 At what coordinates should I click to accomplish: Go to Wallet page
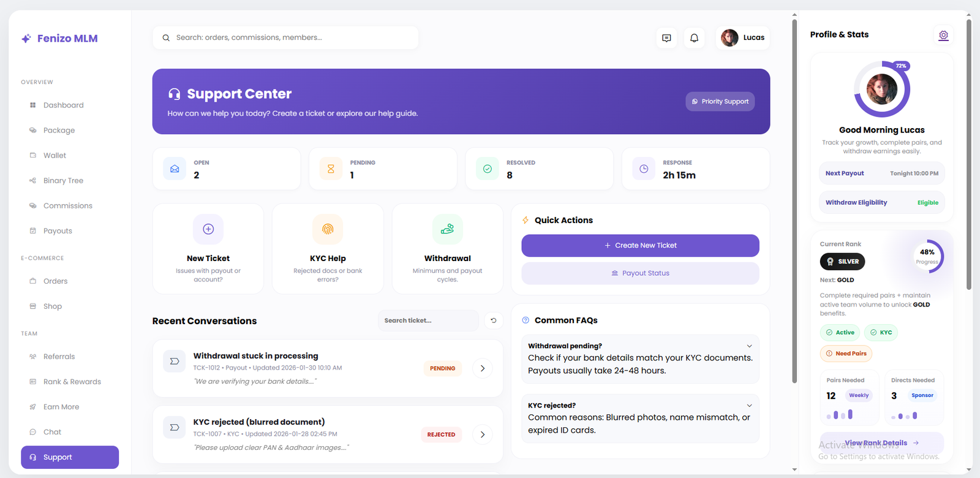point(70,155)
